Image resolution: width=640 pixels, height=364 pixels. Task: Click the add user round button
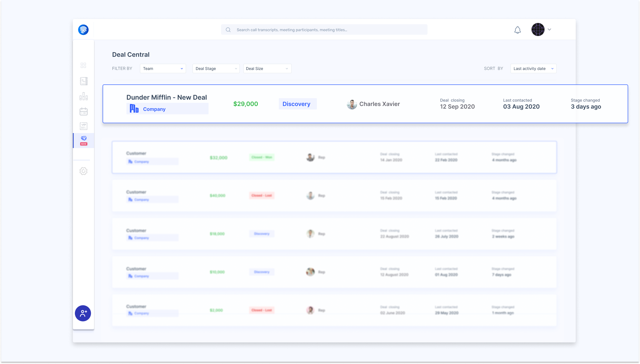[83, 313]
